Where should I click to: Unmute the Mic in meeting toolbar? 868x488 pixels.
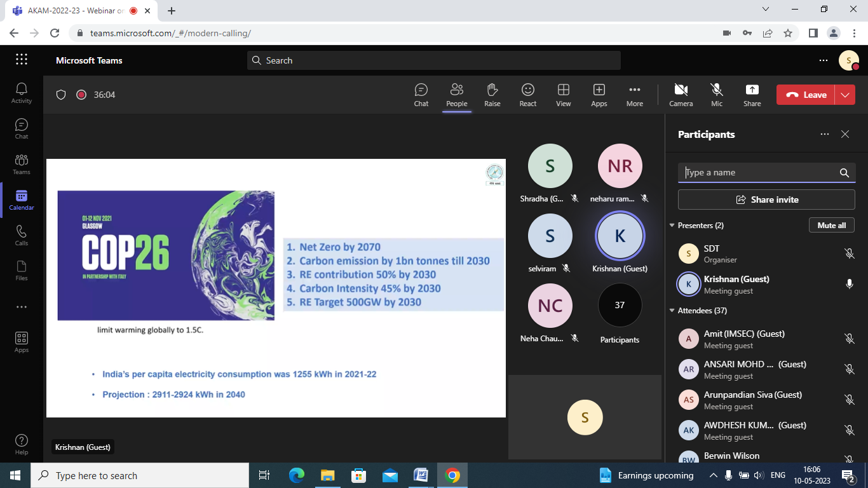click(x=716, y=95)
